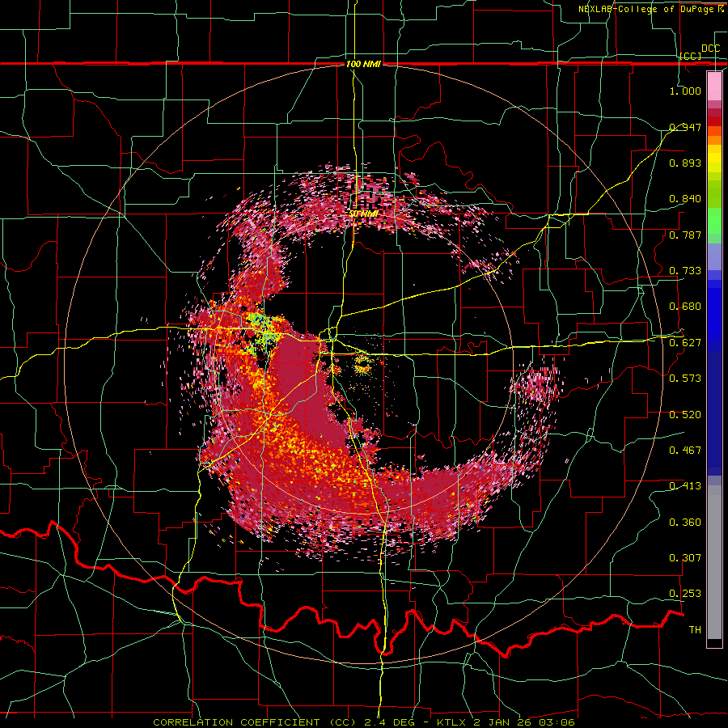Click the 0.733 scale value

click(685, 271)
